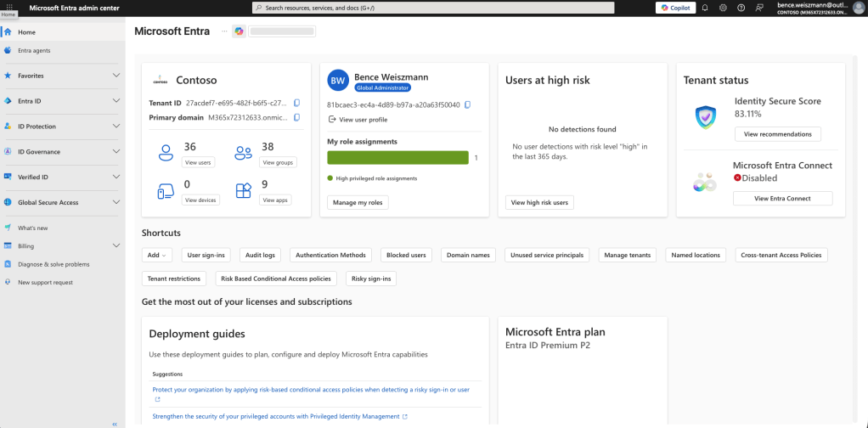
Task: Collapse the left navigation sidebar
Action: point(115,423)
